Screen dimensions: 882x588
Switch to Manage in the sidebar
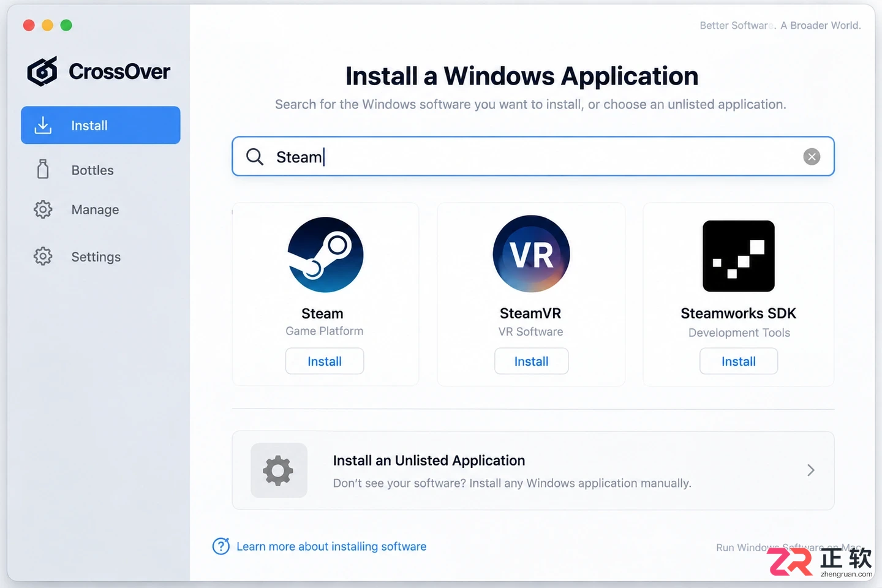[100, 209]
